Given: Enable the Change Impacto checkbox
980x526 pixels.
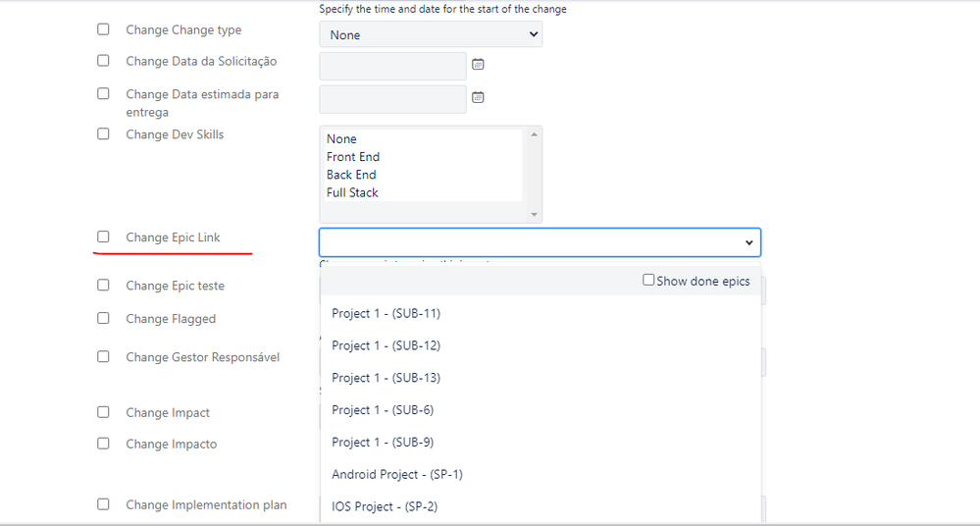Looking at the screenshot, I should click(103, 444).
